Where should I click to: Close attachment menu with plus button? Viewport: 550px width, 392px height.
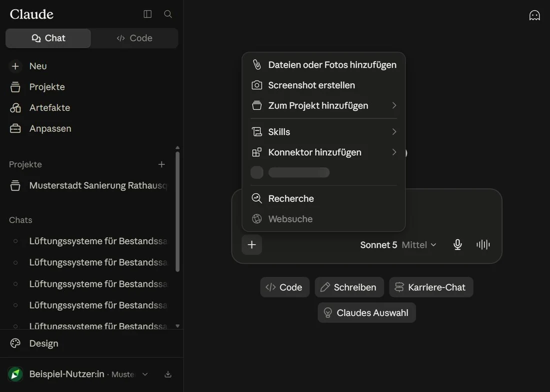[252, 245]
